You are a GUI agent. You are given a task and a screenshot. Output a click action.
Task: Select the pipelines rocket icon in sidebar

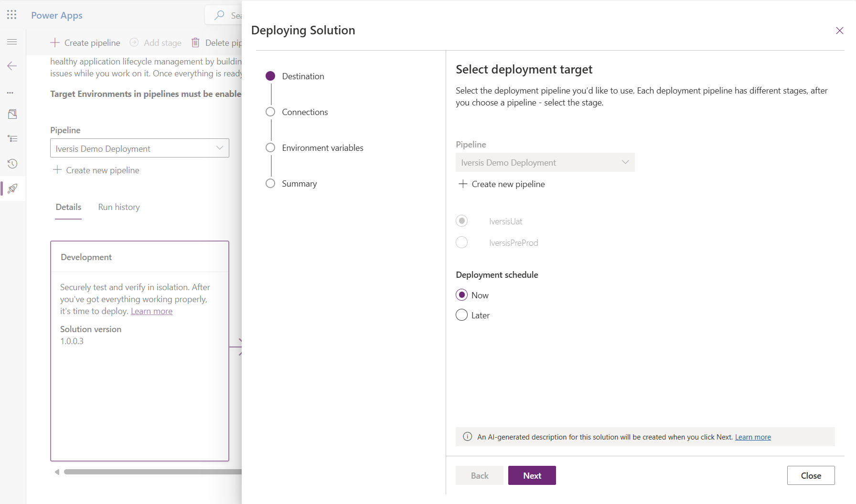12,189
